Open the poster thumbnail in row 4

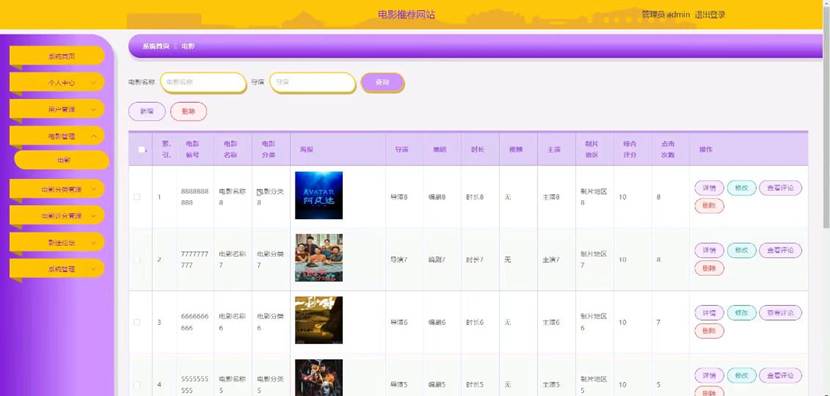[319, 377]
